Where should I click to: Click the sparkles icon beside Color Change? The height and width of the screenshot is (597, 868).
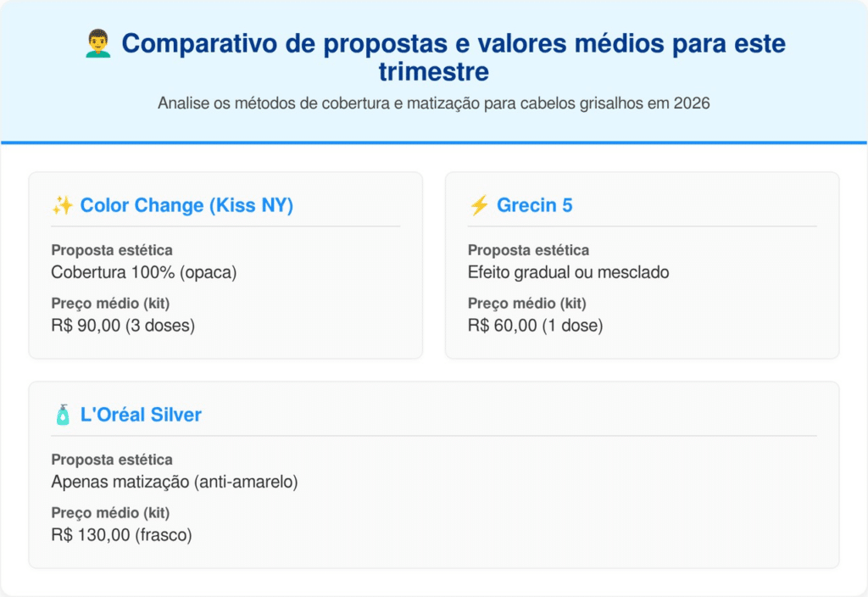pos(62,205)
